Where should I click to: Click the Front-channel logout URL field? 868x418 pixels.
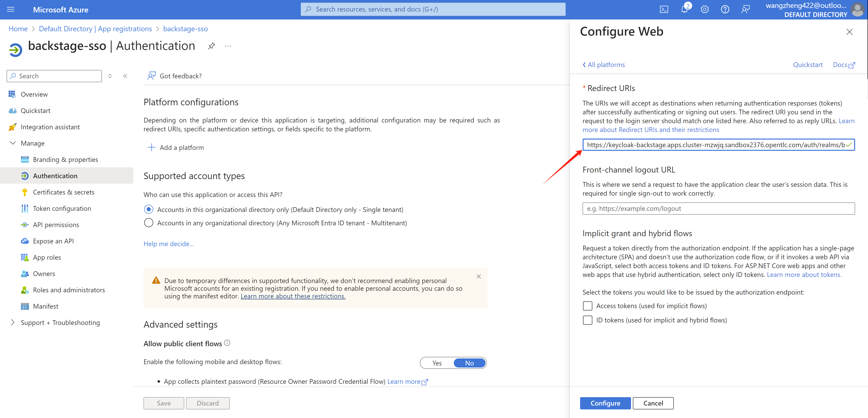[x=718, y=208]
